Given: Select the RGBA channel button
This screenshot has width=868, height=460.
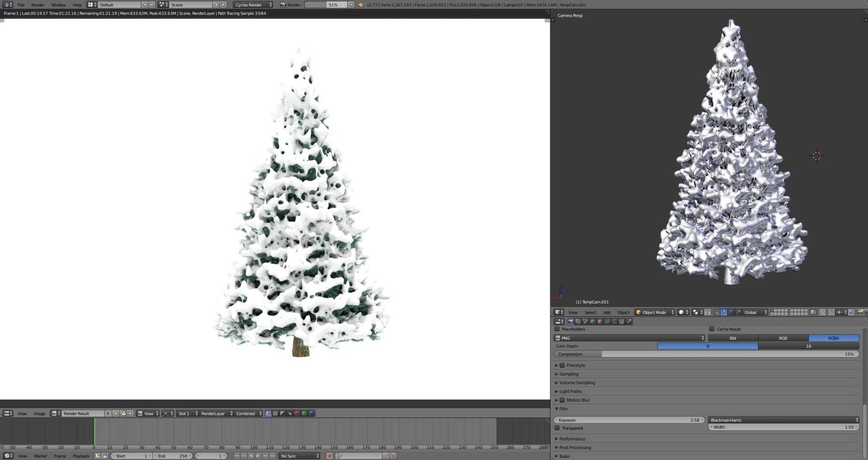Looking at the screenshot, I should 834,338.
